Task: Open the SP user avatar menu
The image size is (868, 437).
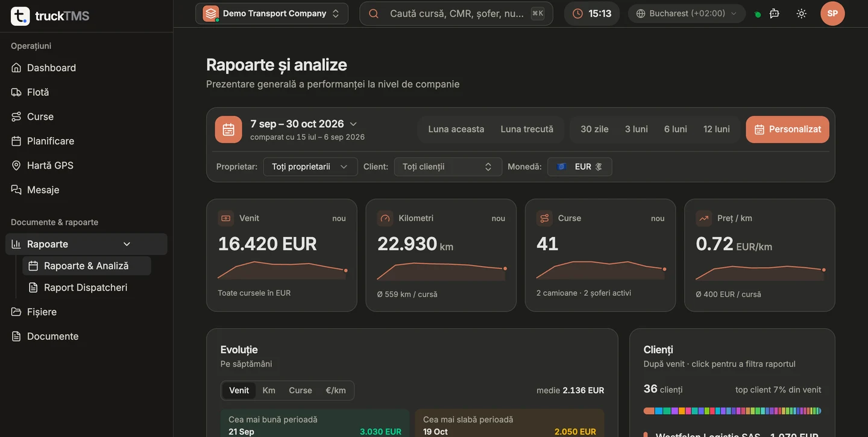Action: coord(832,13)
